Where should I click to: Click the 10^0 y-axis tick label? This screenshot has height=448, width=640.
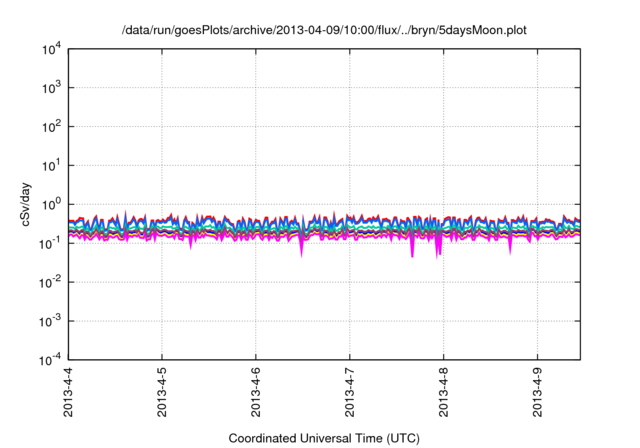pos(51,204)
